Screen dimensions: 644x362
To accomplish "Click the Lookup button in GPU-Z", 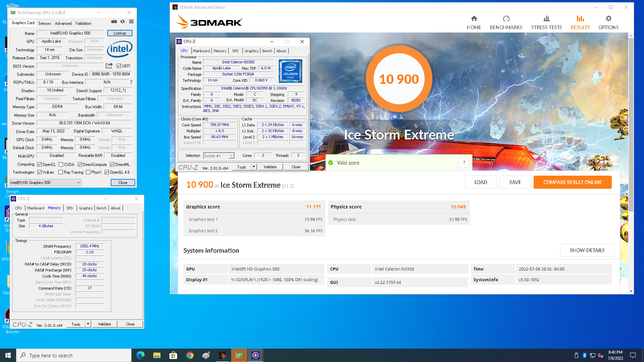I will (x=120, y=33).
